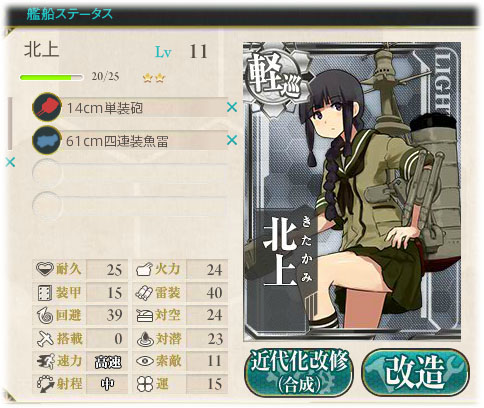The image size is (484, 408).
Task: Open 近代化改修 (合成) modernization
Action: [x=299, y=372]
